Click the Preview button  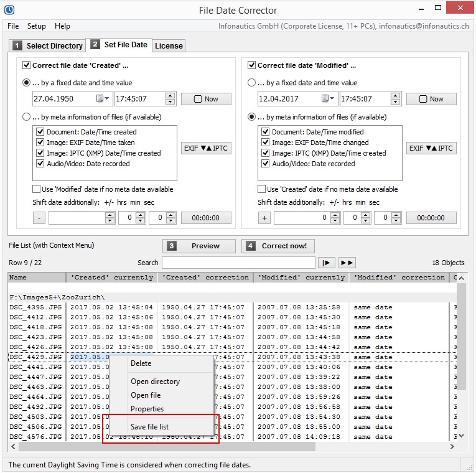tap(199, 246)
